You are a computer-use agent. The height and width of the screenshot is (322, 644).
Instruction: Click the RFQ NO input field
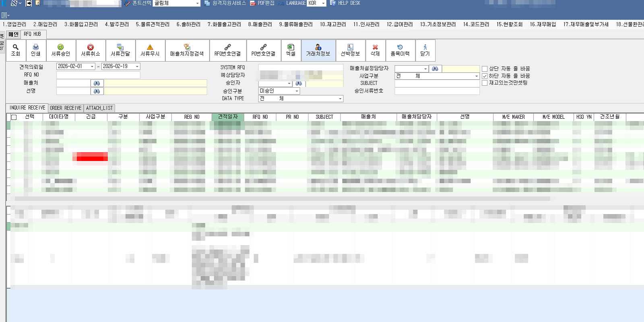(98, 75)
